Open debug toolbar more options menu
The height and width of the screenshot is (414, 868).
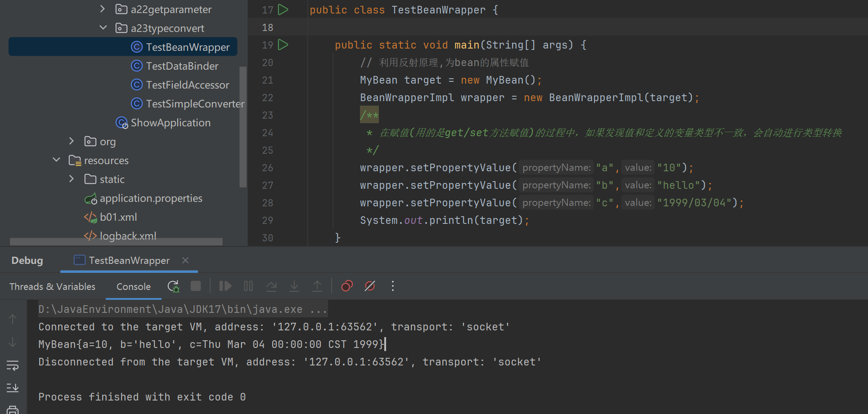(393, 286)
